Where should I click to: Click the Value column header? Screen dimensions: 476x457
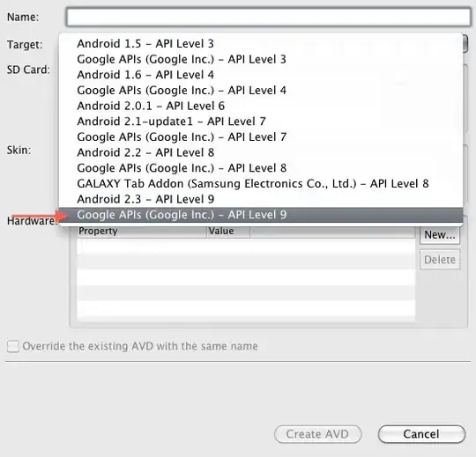click(228, 231)
